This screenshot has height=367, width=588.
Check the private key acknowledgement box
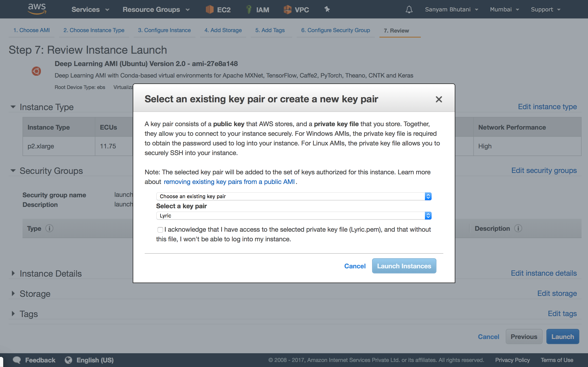click(x=160, y=230)
